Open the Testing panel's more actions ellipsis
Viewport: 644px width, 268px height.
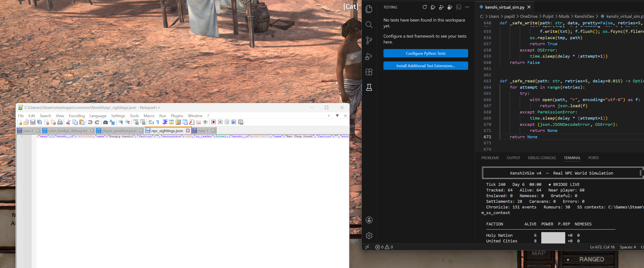[467, 7]
